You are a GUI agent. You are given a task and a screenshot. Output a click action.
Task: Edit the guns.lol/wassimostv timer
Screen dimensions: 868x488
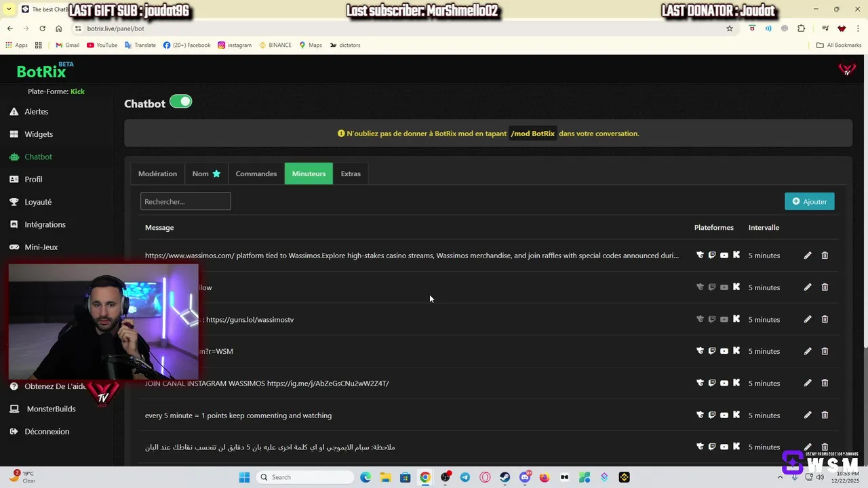[808, 319]
